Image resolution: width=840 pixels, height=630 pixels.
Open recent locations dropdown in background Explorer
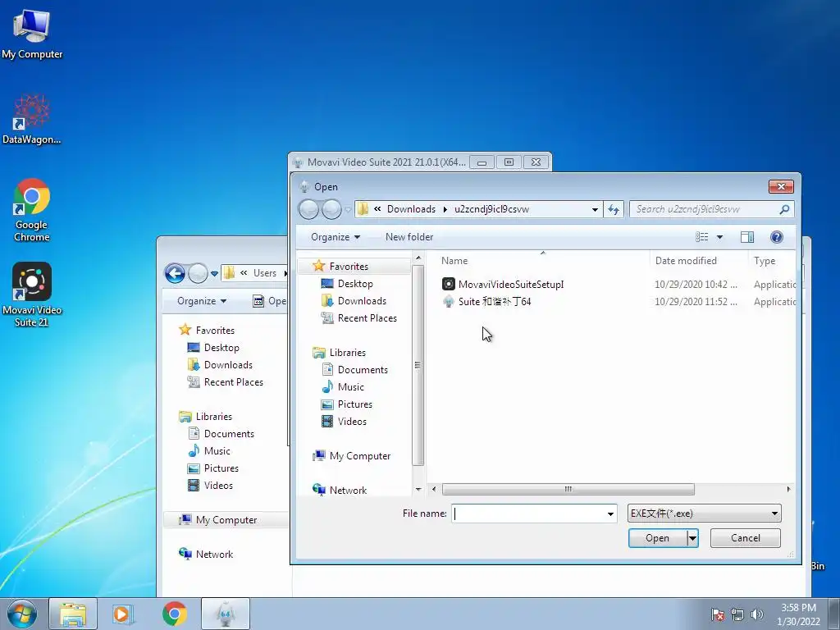[214, 273]
